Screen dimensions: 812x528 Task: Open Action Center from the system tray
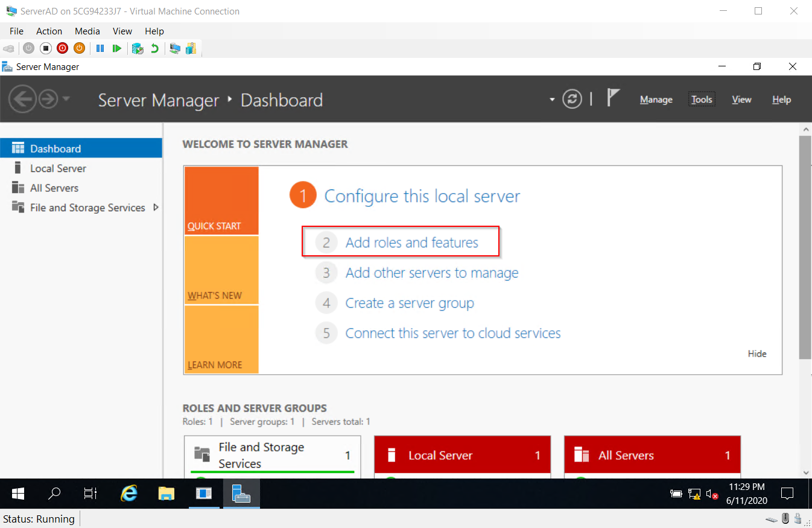click(787, 494)
